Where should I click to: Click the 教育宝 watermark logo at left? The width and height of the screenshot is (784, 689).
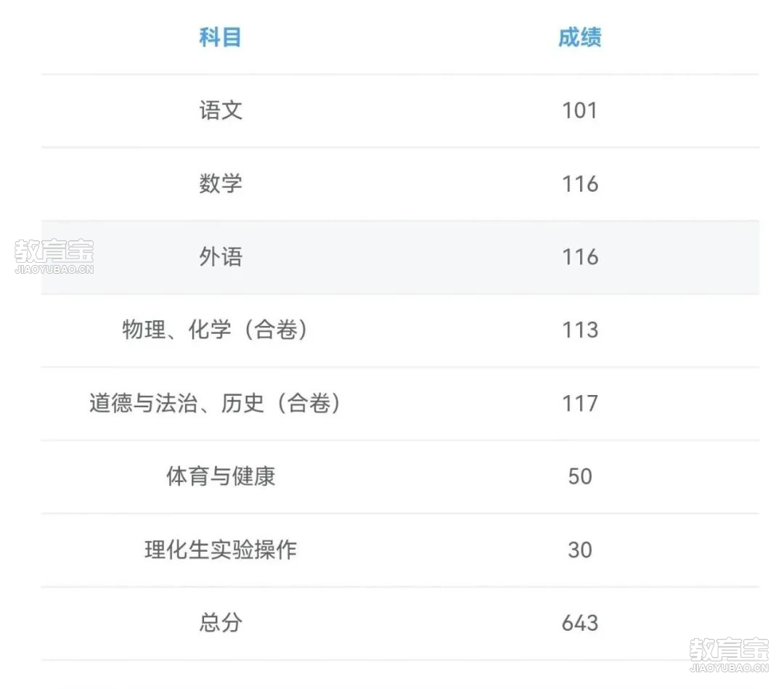pyautogui.click(x=54, y=256)
